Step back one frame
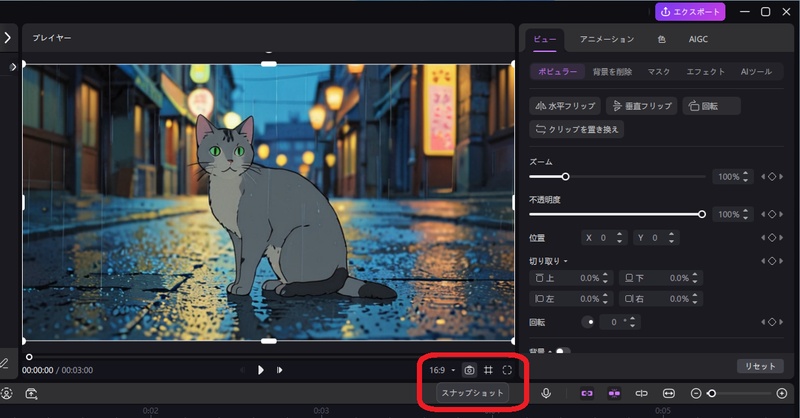This screenshot has width=800, height=418. [x=243, y=370]
